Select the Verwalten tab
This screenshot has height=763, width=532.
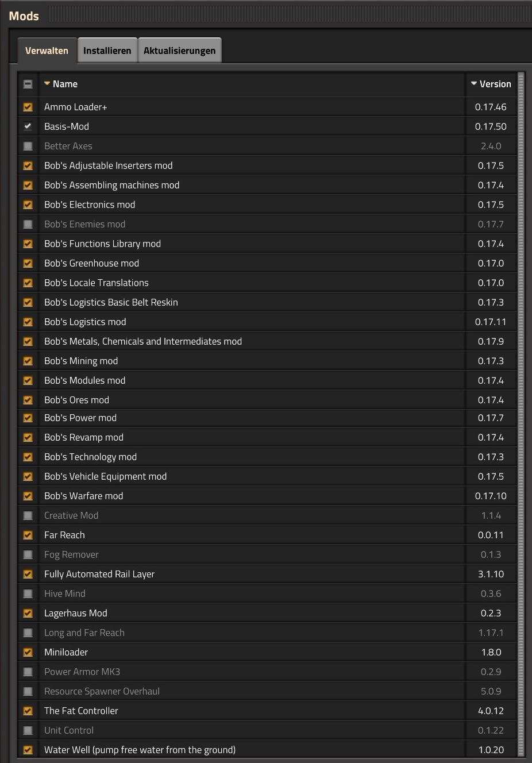tap(47, 51)
